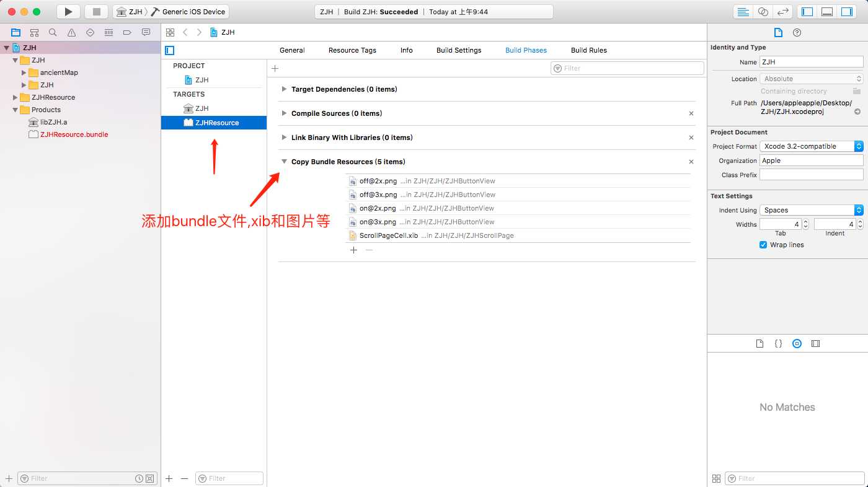Open the media library
Image resolution: width=868 pixels, height=487 pixels.
(x=816, y=343)
